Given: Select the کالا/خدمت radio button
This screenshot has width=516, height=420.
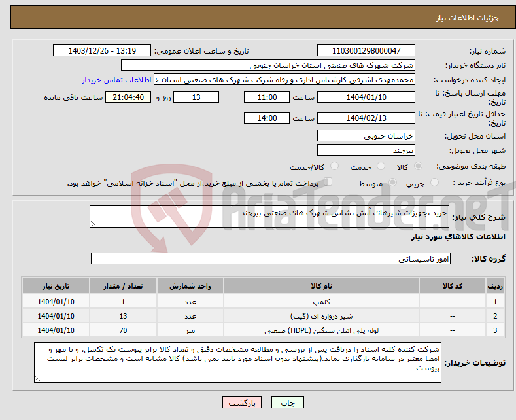Looking at the screenshot, I should pos(334,166).
